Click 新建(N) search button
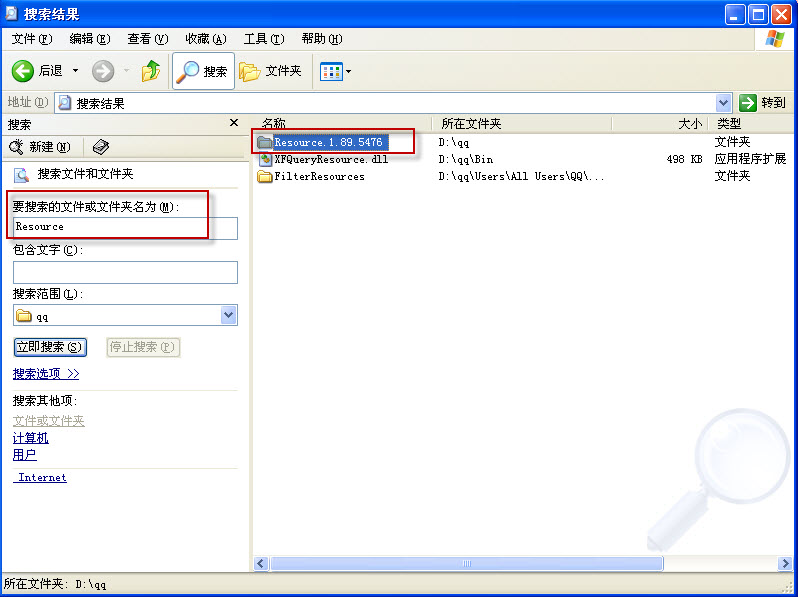This screenshot has width=798, height=597. coord(40,147)
